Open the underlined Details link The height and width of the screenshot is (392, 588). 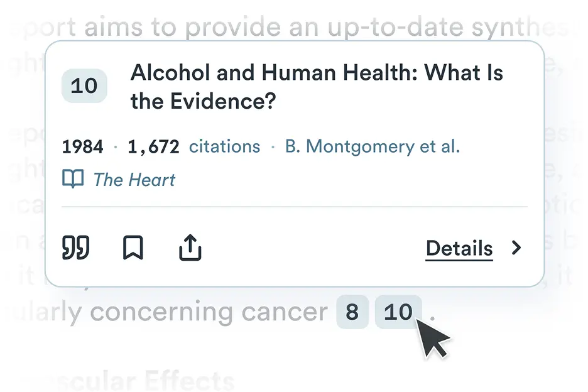click(x=459, y=248)
